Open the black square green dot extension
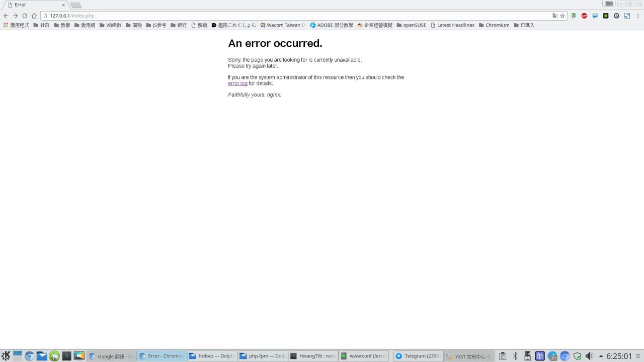The height and width of the screenshot is (362, 644). coord(606,16)
